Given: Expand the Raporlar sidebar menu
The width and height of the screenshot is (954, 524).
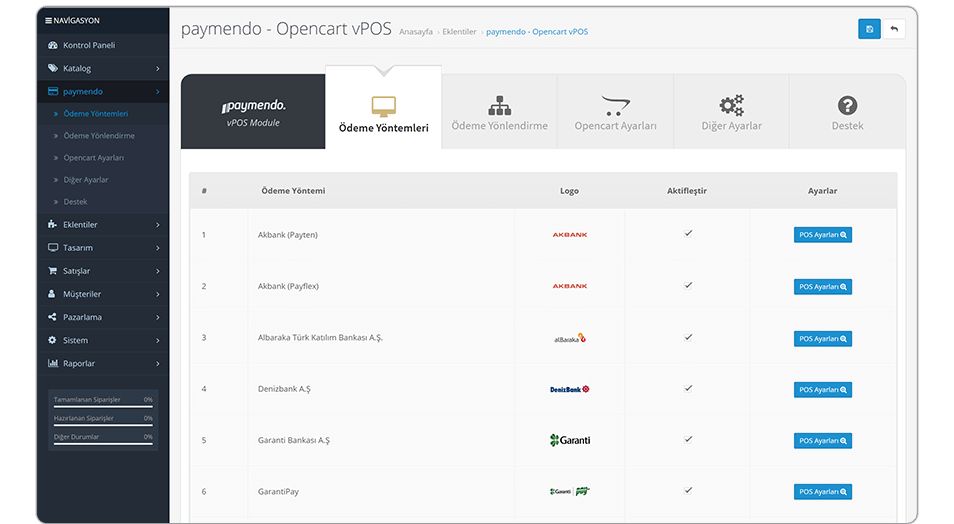Looking at the screenshot, I should coord(103,363).
